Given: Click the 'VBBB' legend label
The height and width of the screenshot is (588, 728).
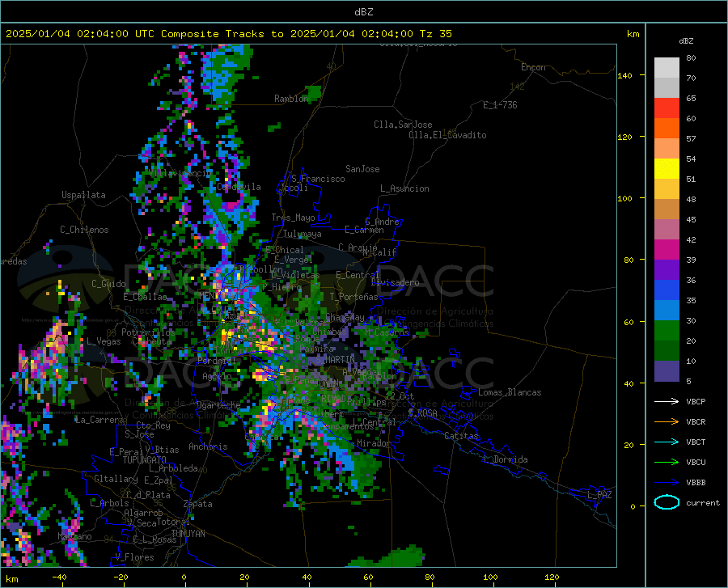Looking at the screenshot, I should 696,483.
